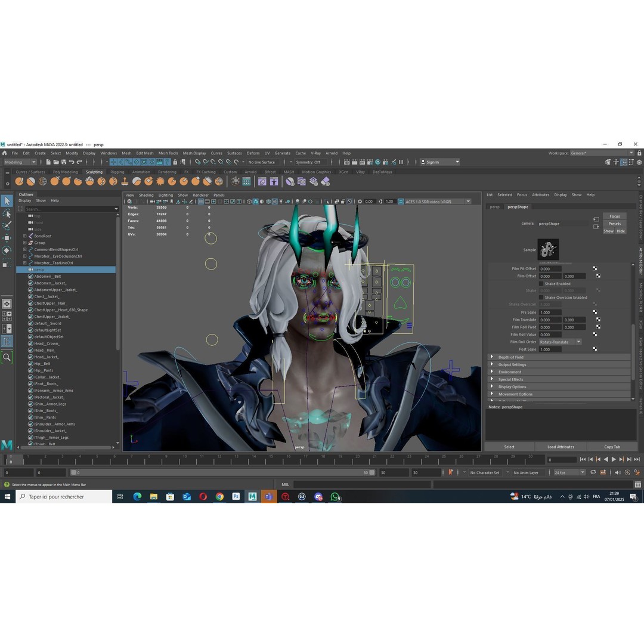Open Photoshop from the Windows taskbar

point(236,497)
